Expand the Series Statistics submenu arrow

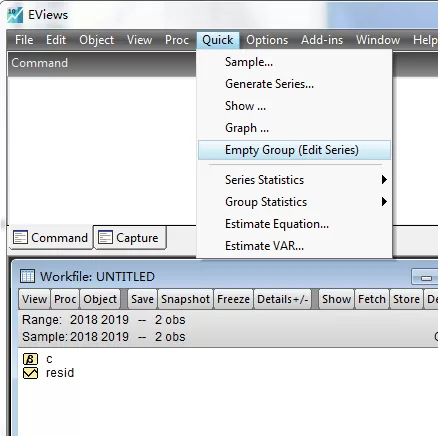pos(384,180)
